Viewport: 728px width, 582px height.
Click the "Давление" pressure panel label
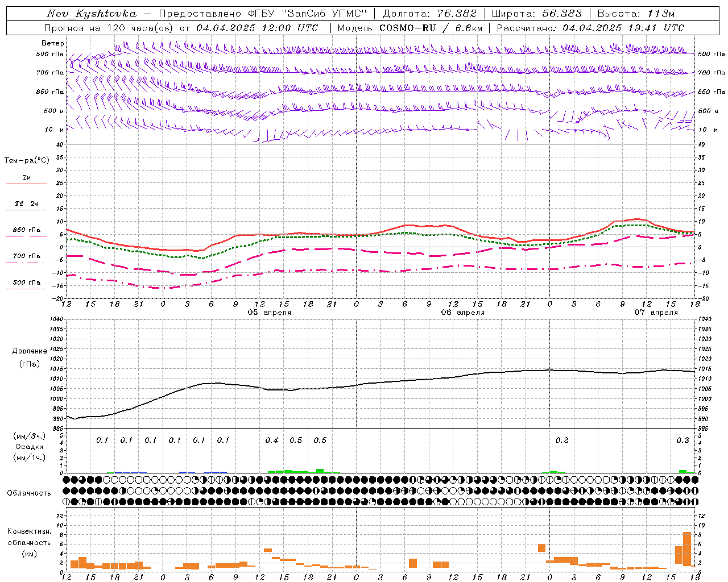coord(30,351)
